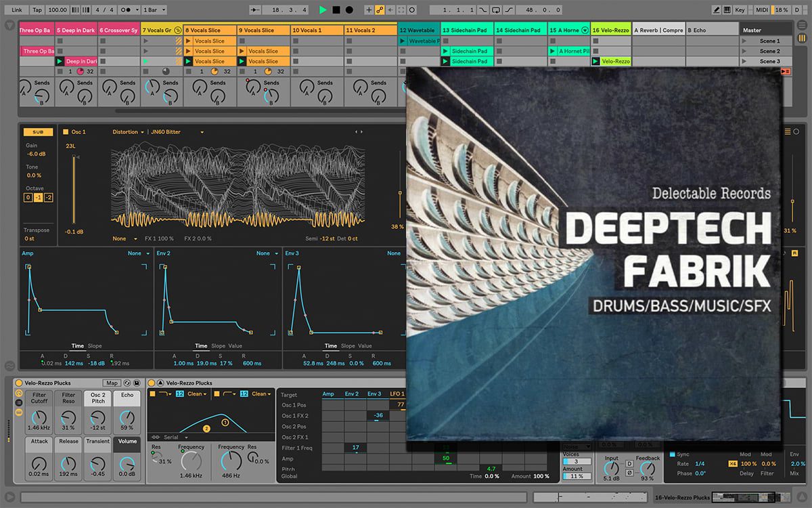Image resolution: width=812 pixels, height=508 pixels.
Task: Toggle the SUB oscillator button
Action: coord(38,132)
